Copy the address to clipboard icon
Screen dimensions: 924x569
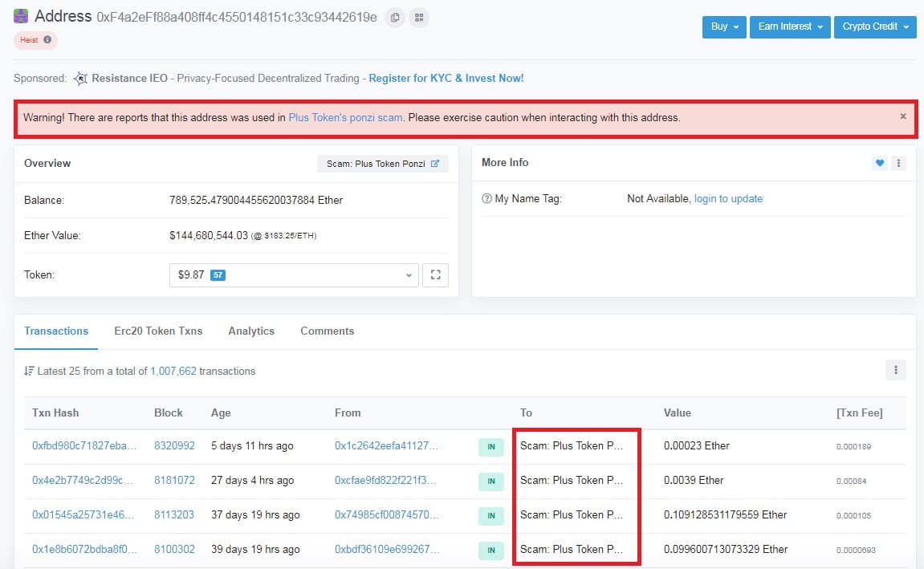[x=395, y=18]
